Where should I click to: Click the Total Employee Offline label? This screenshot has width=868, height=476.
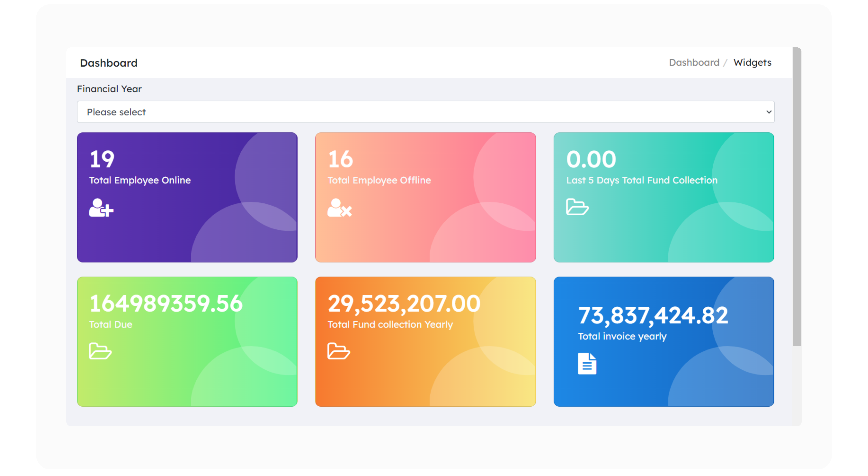379,180
